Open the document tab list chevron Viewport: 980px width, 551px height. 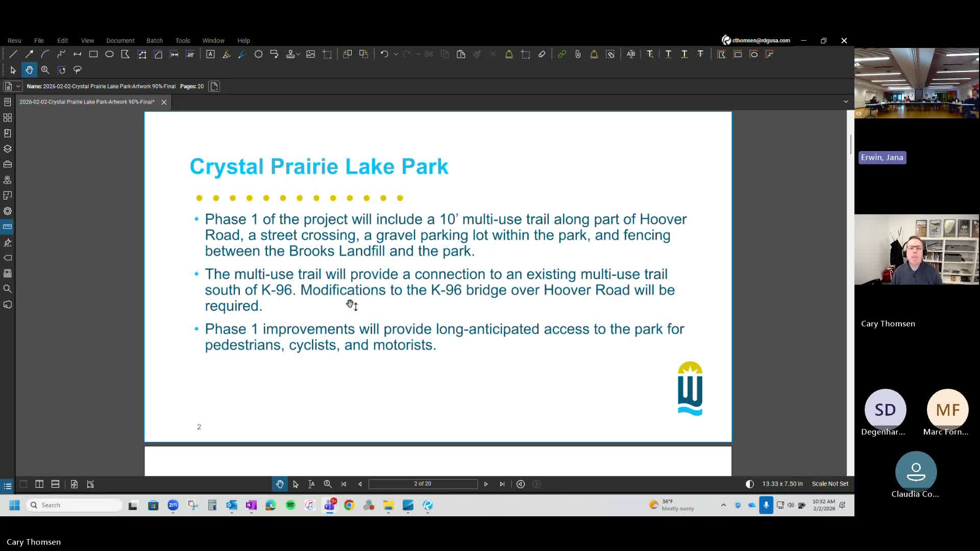846,102
